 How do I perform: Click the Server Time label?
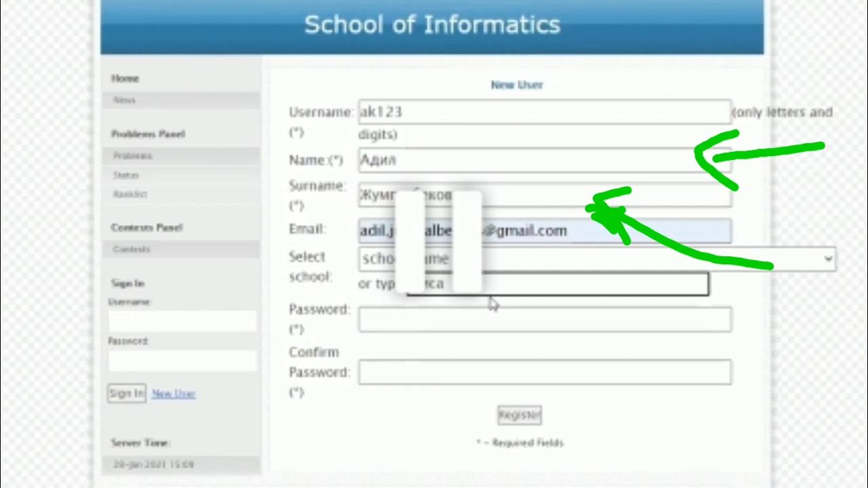click(140, 443)
